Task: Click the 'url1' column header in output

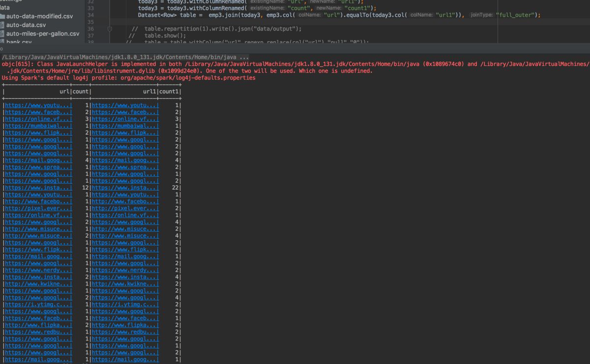Action: 150,91
